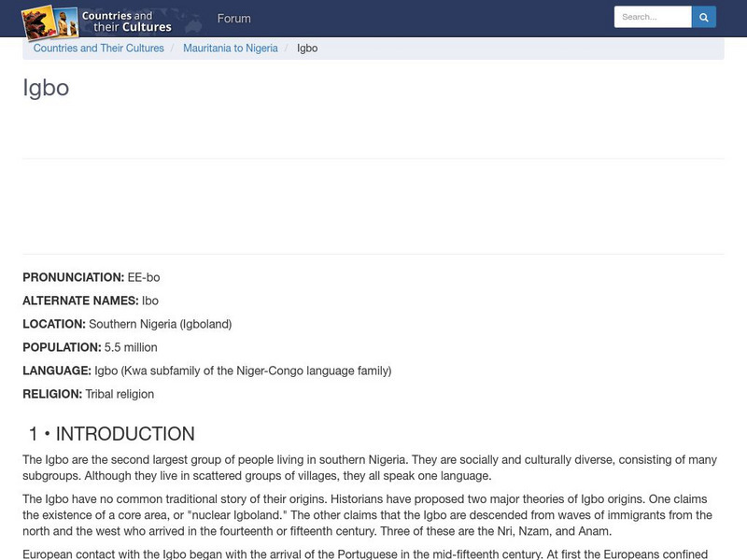Select the Igbo breadcrumb tab

point(306,48)
